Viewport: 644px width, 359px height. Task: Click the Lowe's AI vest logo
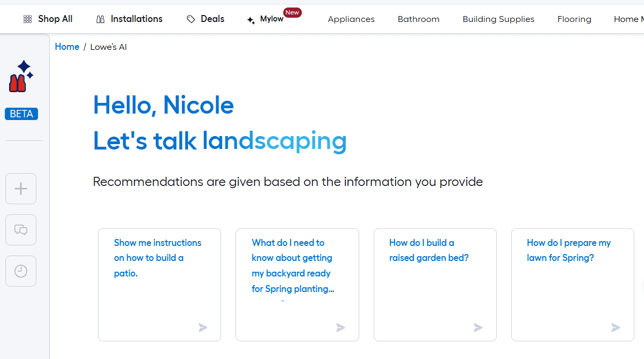[21, 76]
